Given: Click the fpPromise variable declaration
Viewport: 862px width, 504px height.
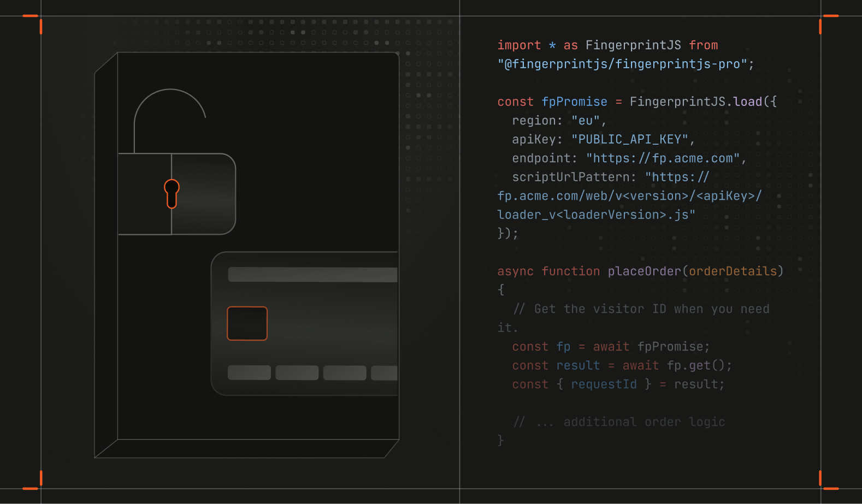Looking at the screenshot, I should (x=574, y=102).
